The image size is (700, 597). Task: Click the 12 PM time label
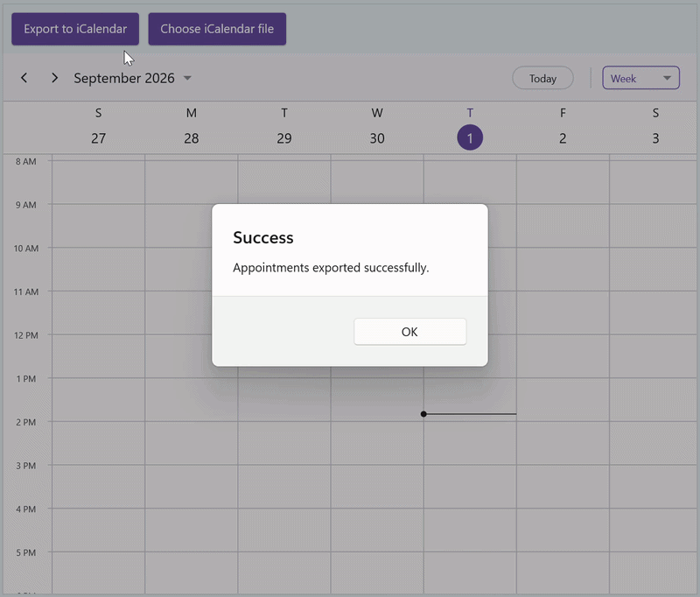pos(26,335)
